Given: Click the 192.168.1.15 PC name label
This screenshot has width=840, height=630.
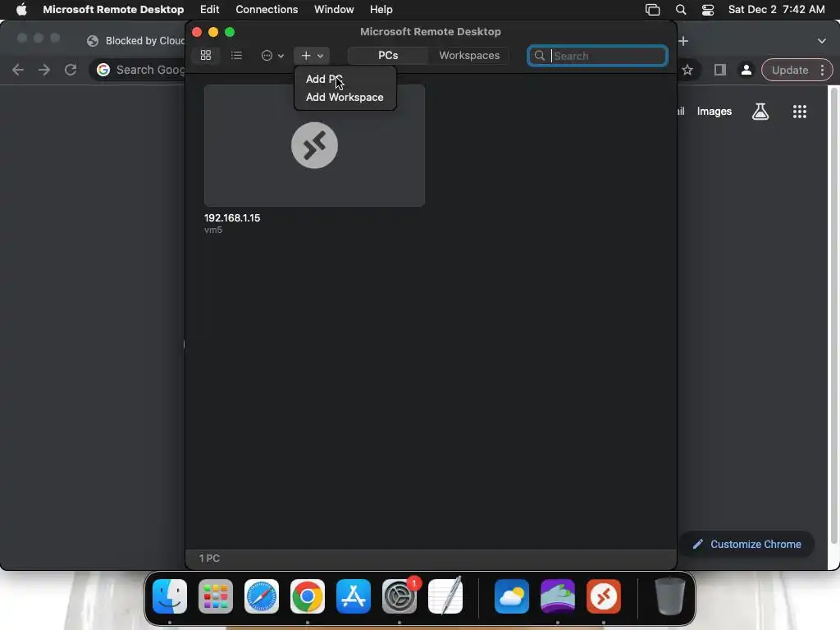Looking at the screenshot, I should click(x=232, y=218).
